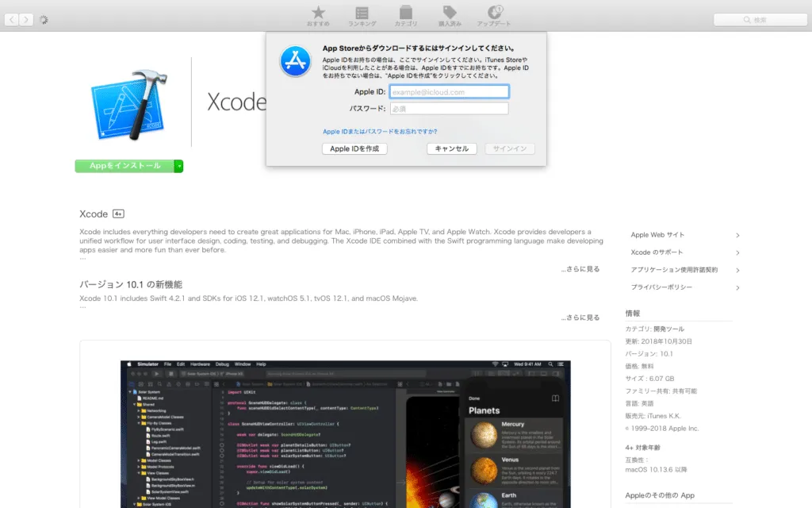This screenshot has height=508, width=812.
Task: Open forgot Apple ID or password link
Action: pos(380,132)
